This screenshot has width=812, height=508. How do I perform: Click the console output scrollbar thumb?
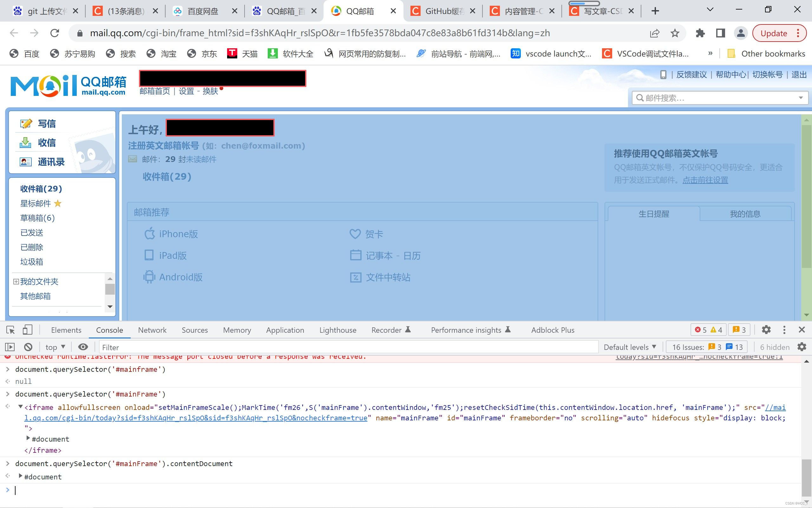pos(806,477)
